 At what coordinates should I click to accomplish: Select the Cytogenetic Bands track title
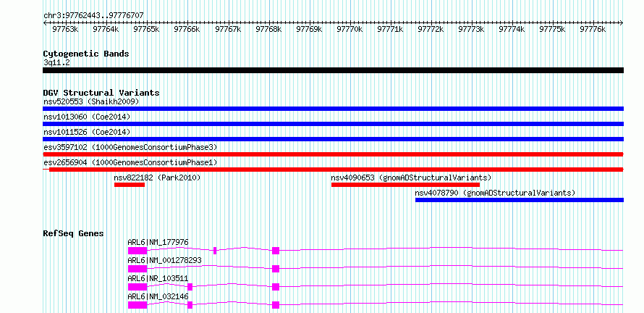point(86,54)
